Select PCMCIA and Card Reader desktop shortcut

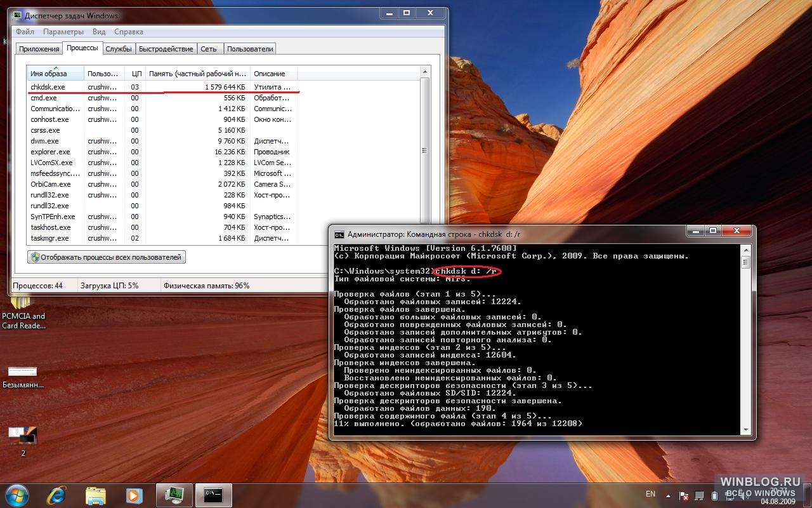coord(23,312)
